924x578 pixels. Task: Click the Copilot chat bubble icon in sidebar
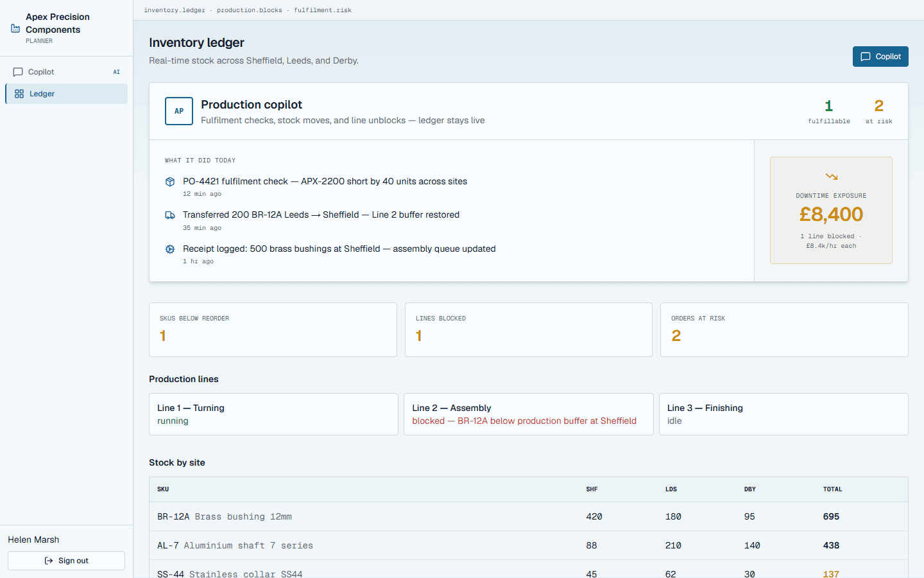tap(18, 72)
